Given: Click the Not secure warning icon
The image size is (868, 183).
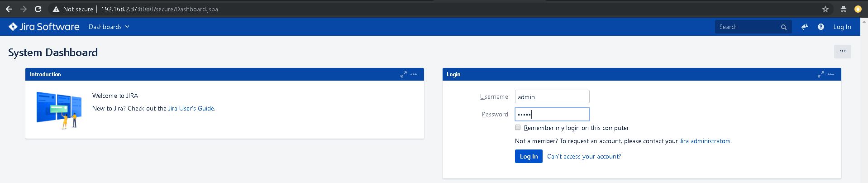Looking at the screenshot, I should [x=56, y=9].
